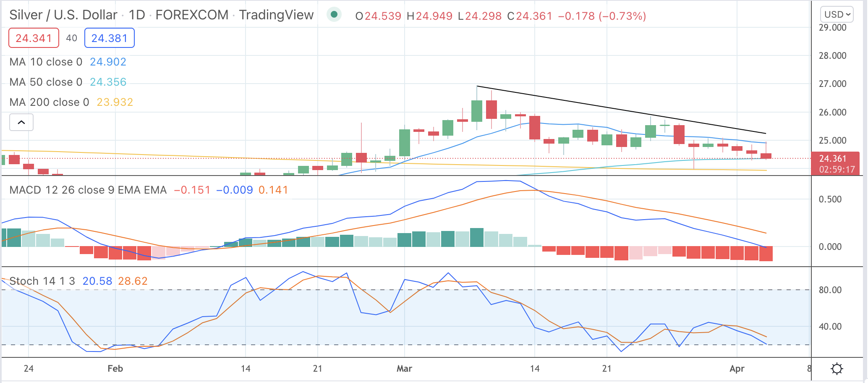868x383 pixels.
Task: Click the green market status dot
Action: pyautogui.click(x=334, y=15)
